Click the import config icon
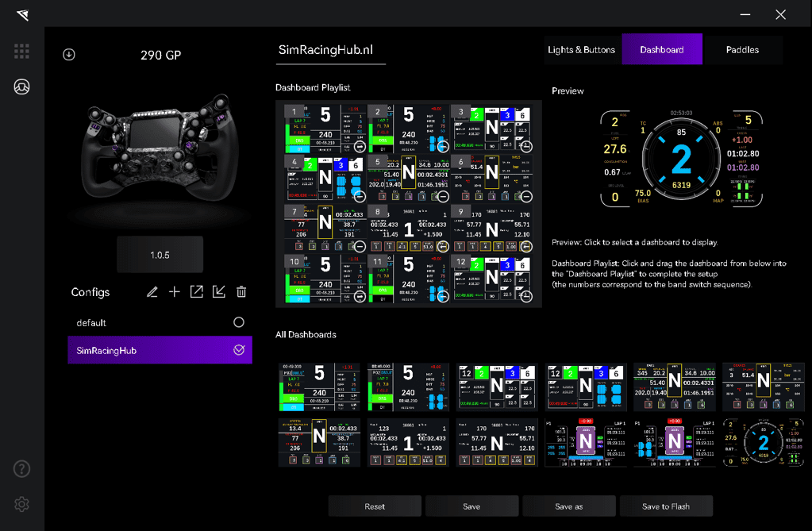 [x=219, y=292]
